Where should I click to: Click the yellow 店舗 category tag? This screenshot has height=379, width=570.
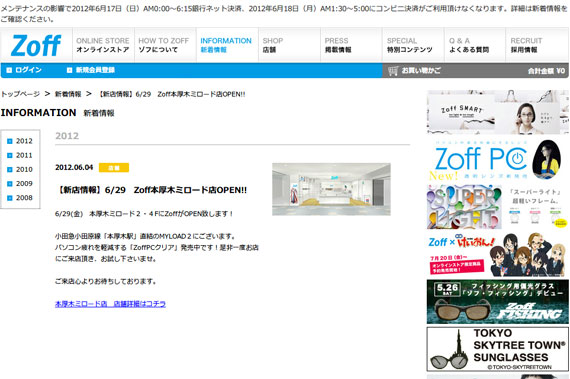114,168
